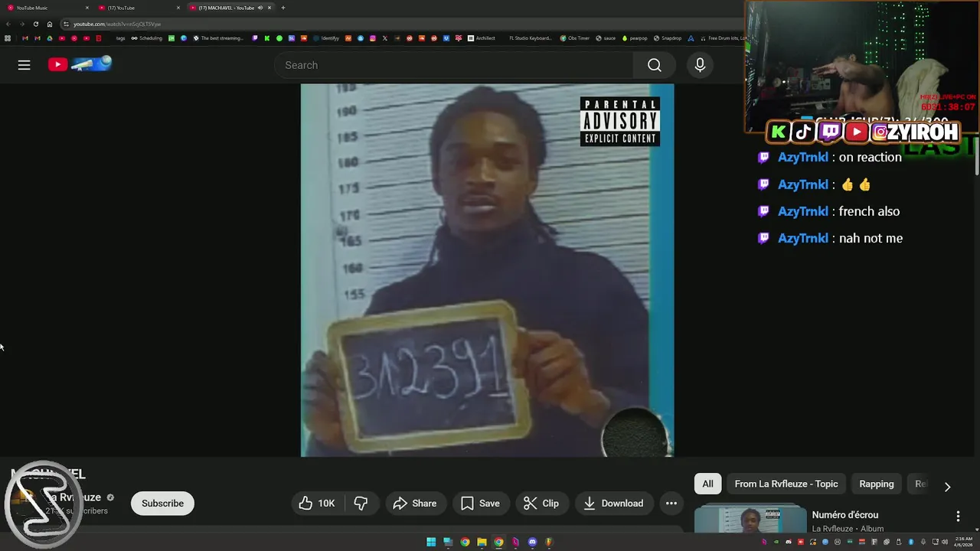Open the 'tags' bookmark folder
Viewport: 980px width, 551px height.
coord(120,38)
